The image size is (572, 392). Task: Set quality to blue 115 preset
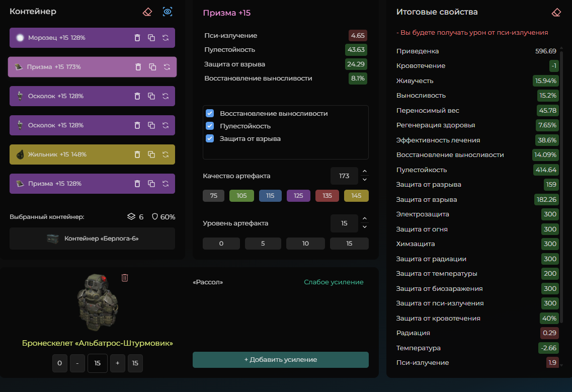(x=270, y=196)
